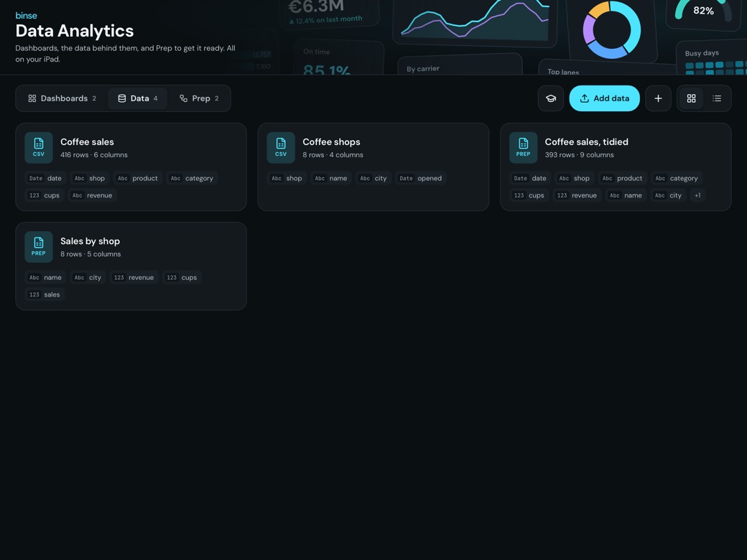This screenshot has width=747, height=560.
Task: Switch to list view layout
Action: pos(717,98)
